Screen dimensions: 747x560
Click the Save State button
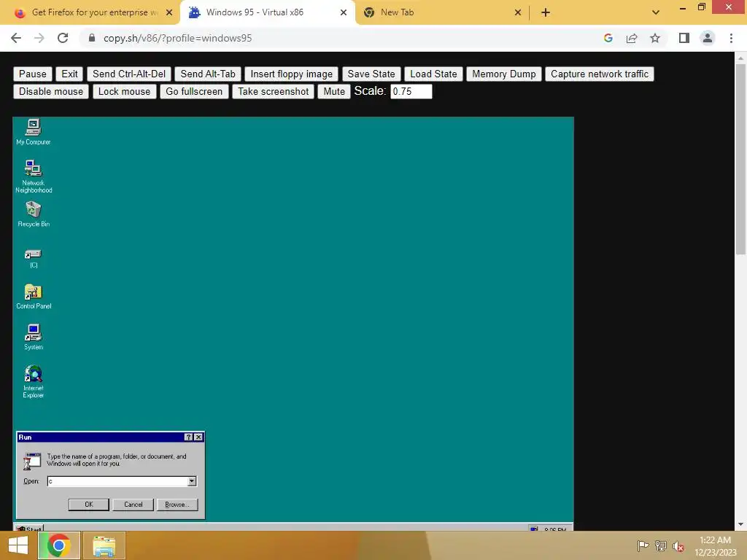click(371, 74)
